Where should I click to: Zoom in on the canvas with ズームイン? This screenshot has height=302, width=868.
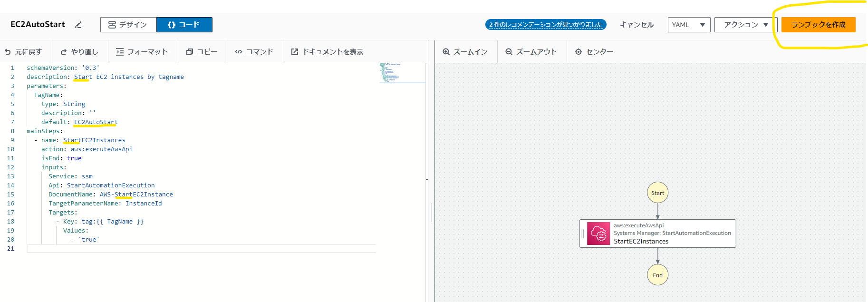tap(465, 52)
